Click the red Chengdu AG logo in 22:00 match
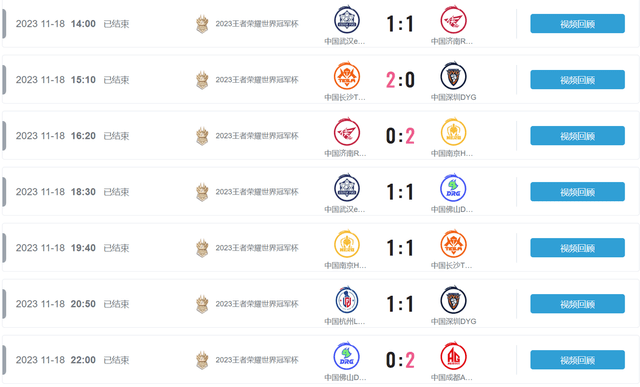The image size is (640, 387). (x=453, y=356)
